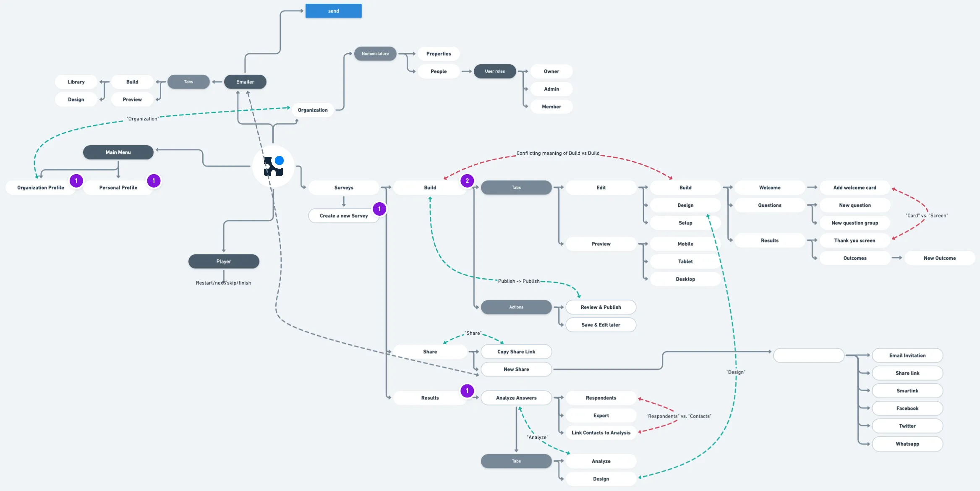Image resolution: width=980 pixels, height=491 pixels.
Task: Click the Review & Publish node
Action: coord(601,307)
